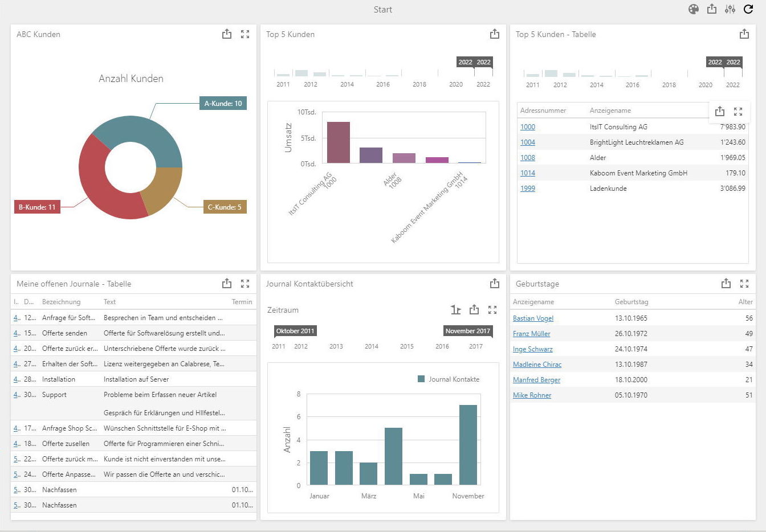This screenshot has width=766, height=532.
Task: Click the drill-up icon next to Zeitraum
Action: [455, 310]
